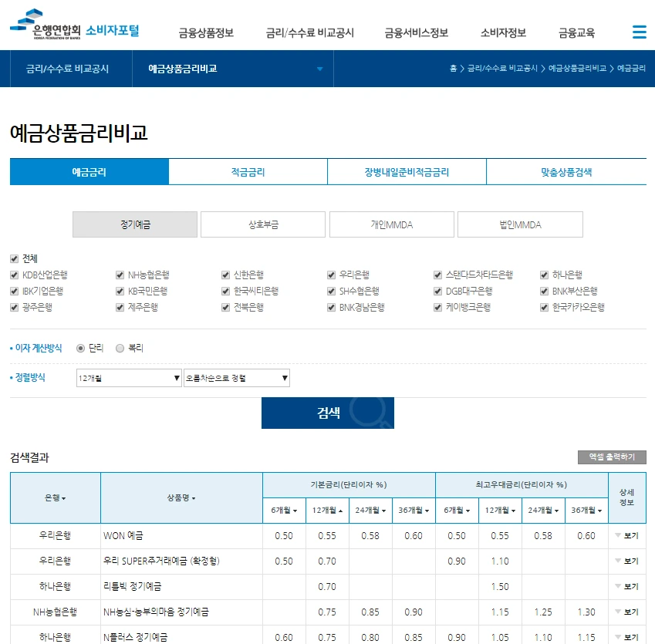Click 리틀빅 정기예금 product name
The image size is (655, 644).
(133, 586)
